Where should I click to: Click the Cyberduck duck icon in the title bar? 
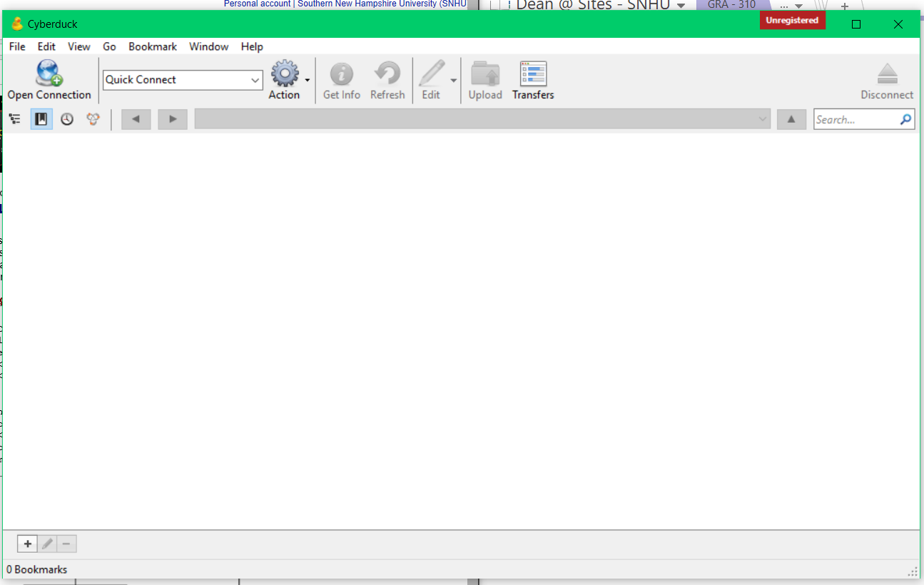coord(17,24)
